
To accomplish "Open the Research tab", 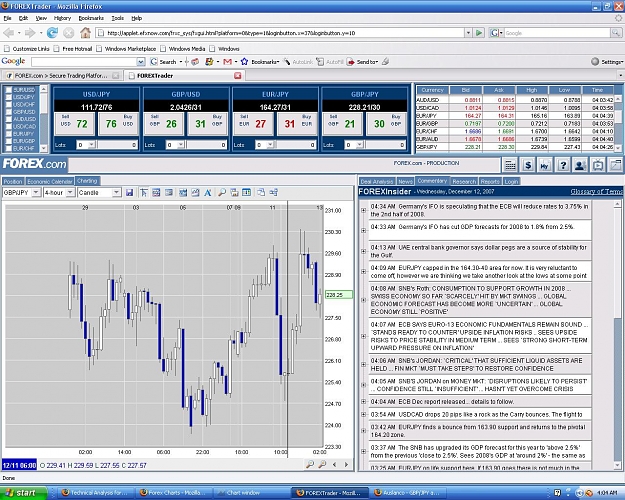I will point(464,181).
